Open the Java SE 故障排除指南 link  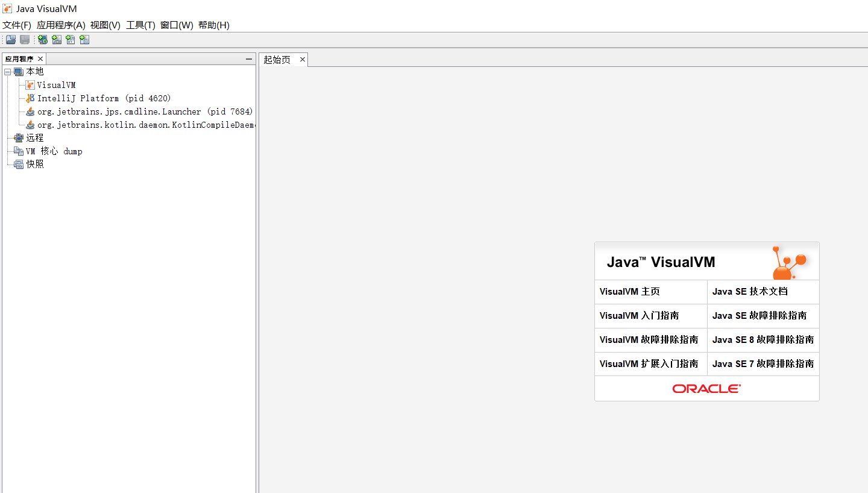pos(759,316)
